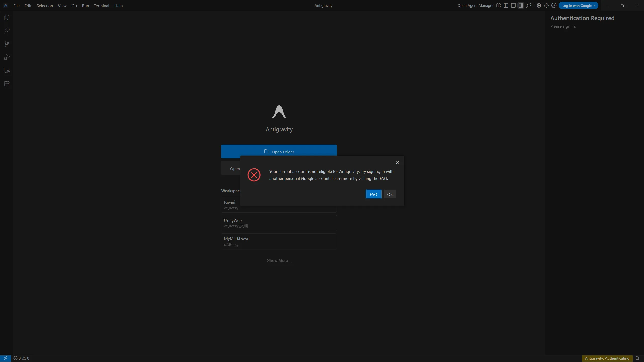Click Log in with Google button

click(x=578, y=6)
